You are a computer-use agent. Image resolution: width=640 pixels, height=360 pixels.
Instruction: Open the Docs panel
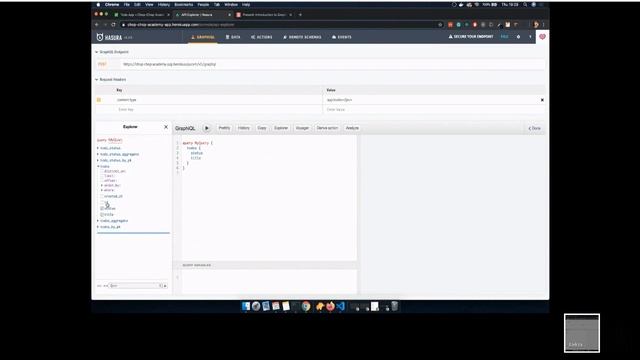click(535, 128)
